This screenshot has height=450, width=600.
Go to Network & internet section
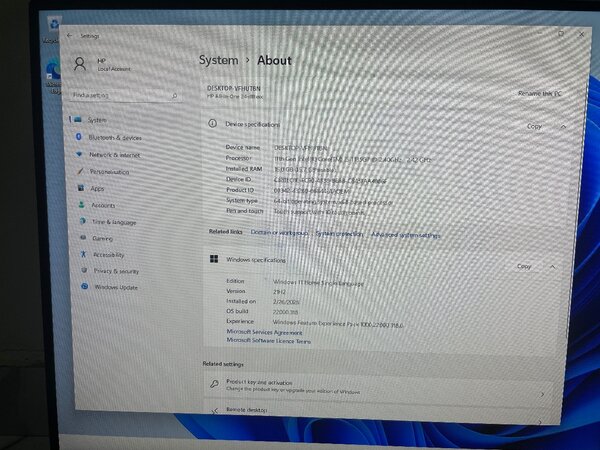[114, 155]
